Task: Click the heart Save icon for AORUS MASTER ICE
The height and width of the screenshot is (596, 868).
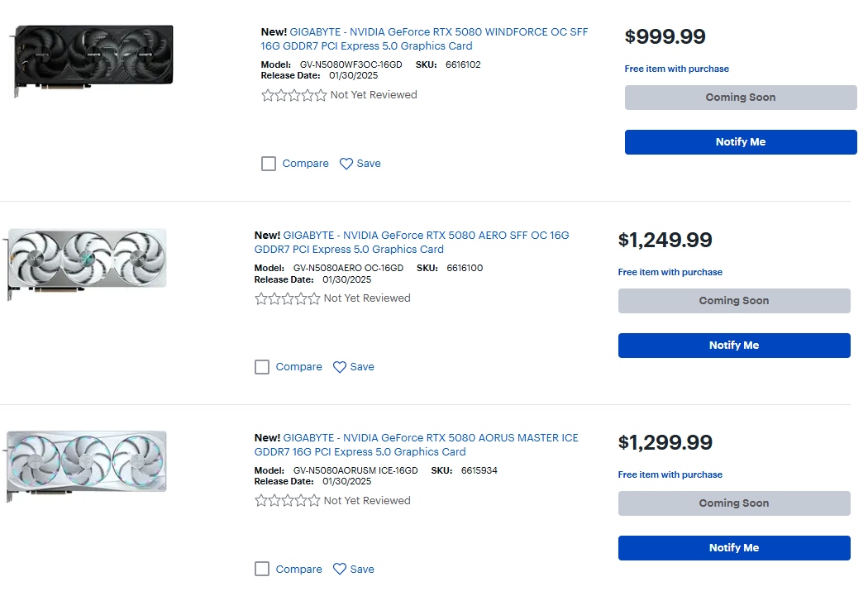Action: (x=340, y=570)
